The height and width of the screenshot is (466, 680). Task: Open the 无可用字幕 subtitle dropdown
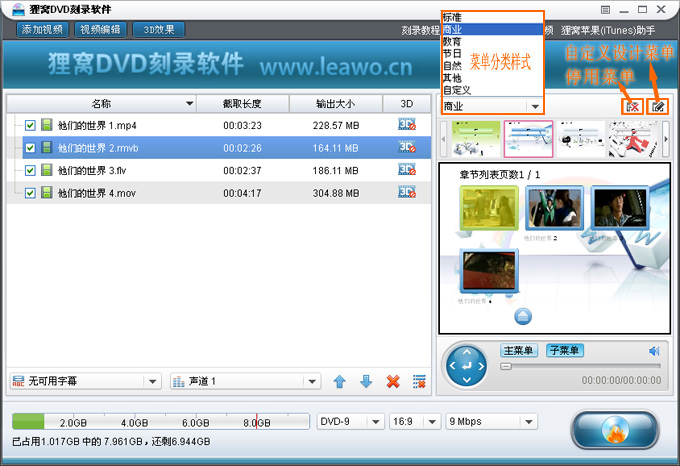[85, 381]
